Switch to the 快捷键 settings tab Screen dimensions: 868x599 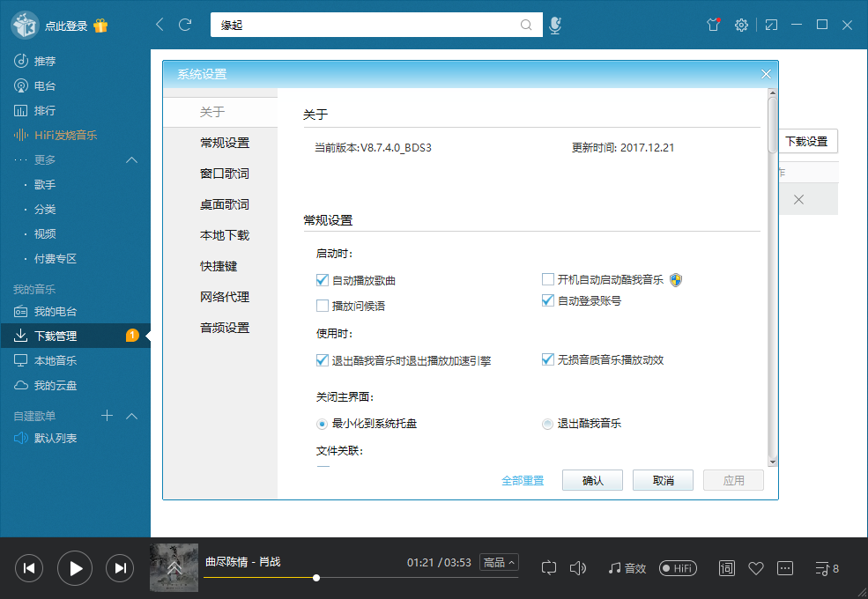pos(220,265)
